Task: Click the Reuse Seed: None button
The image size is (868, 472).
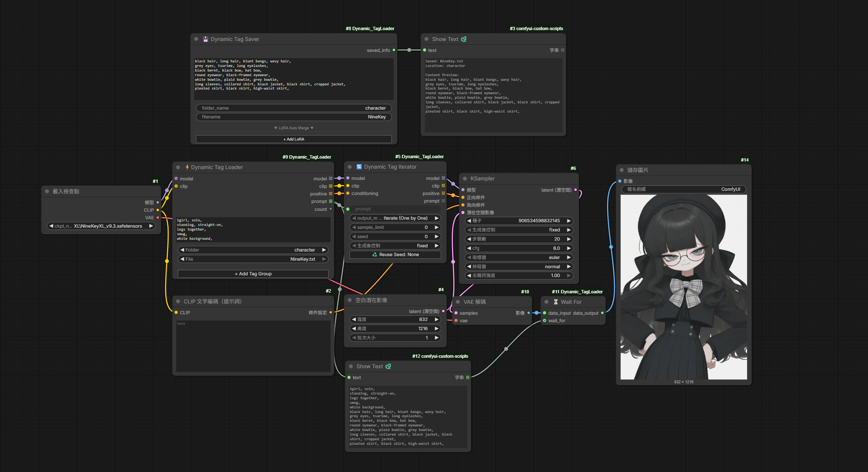Action: 395,255
